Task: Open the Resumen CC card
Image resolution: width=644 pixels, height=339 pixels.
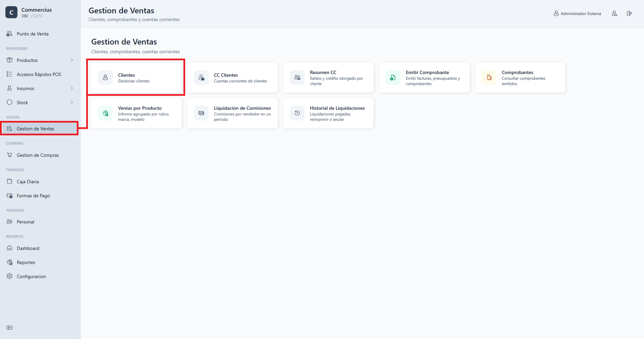Action: tap(328, 78)
